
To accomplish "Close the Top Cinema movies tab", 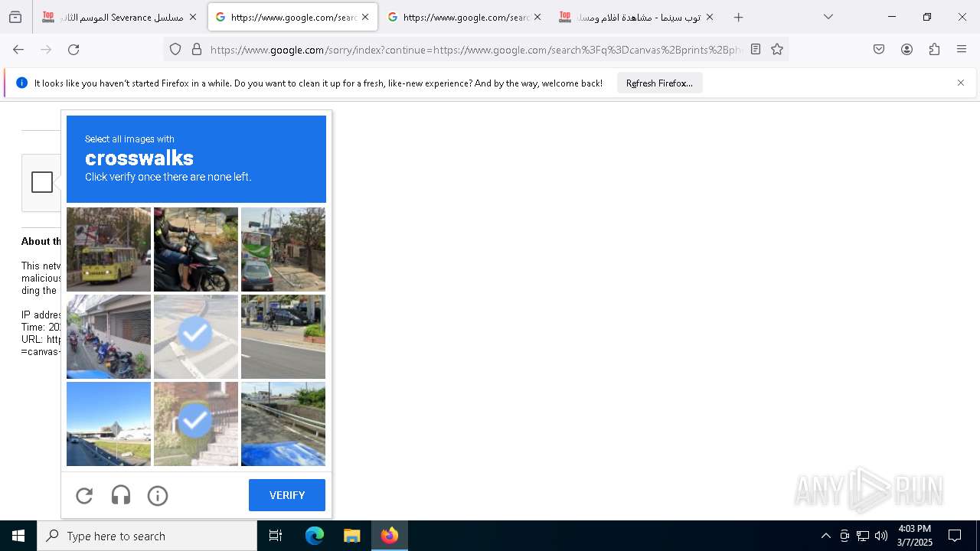I will tap(710, 17).
